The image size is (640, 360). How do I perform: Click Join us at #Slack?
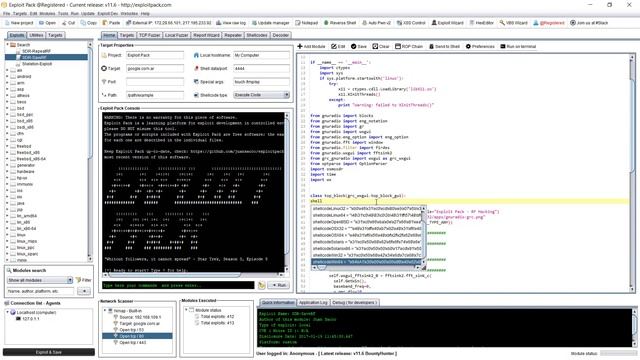point(589,23)
